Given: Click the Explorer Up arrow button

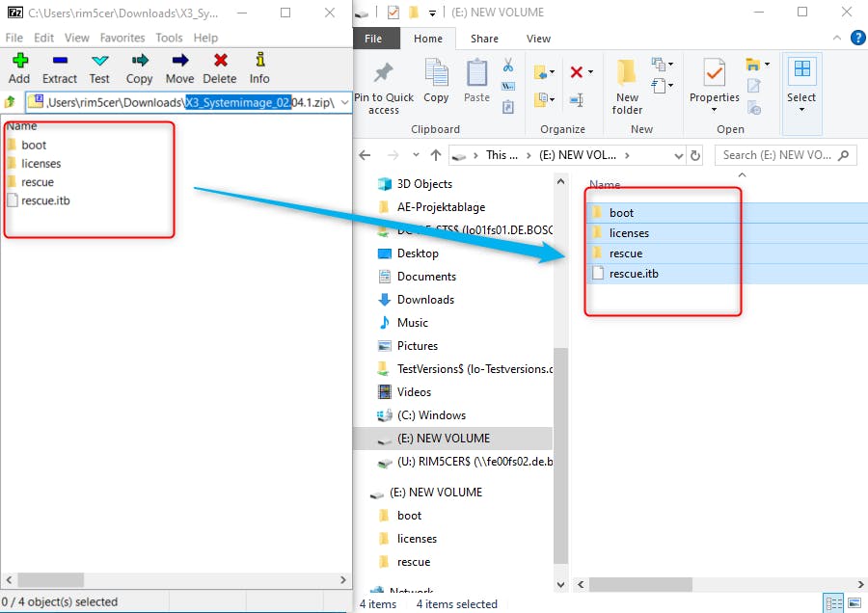Looking at the screenshot, I should pos(436,154).
